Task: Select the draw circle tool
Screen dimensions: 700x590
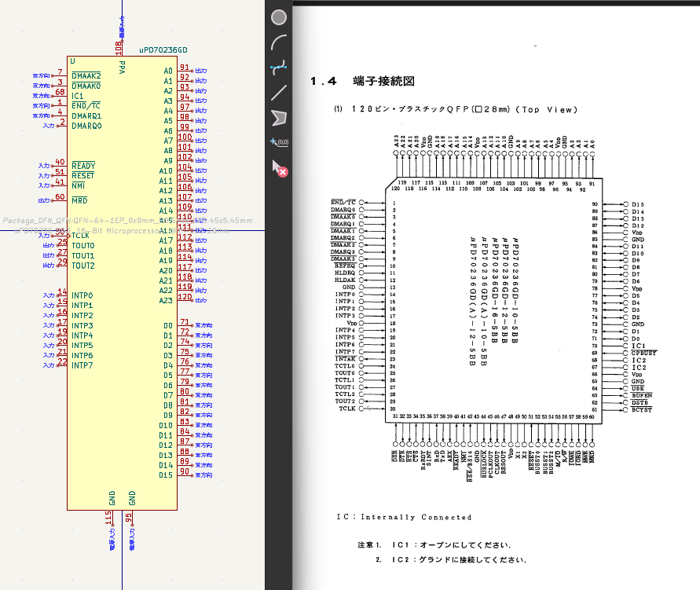Action: click(x=279, y=17)
